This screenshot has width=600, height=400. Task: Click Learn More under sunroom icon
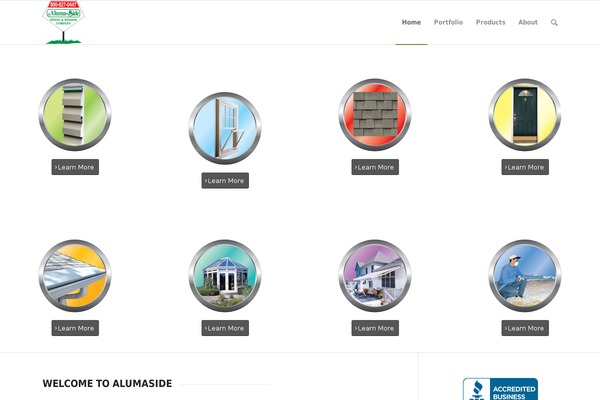(x=225, y=328)
